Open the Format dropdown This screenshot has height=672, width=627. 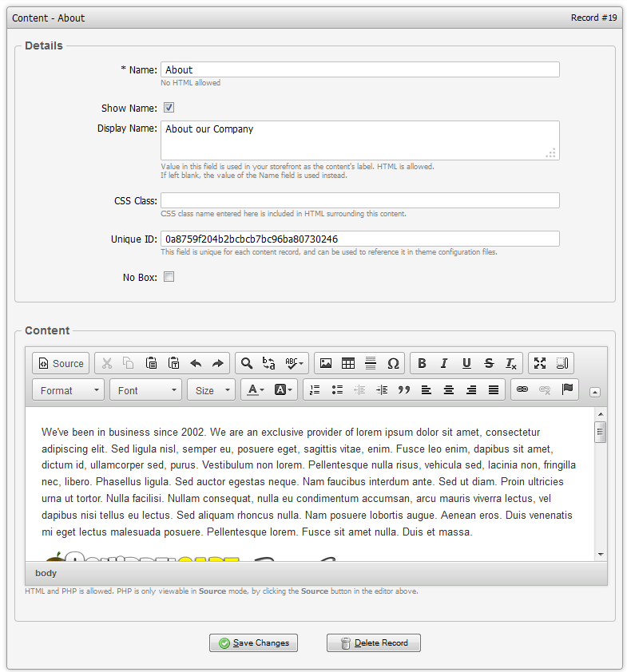tap(69, 390)
